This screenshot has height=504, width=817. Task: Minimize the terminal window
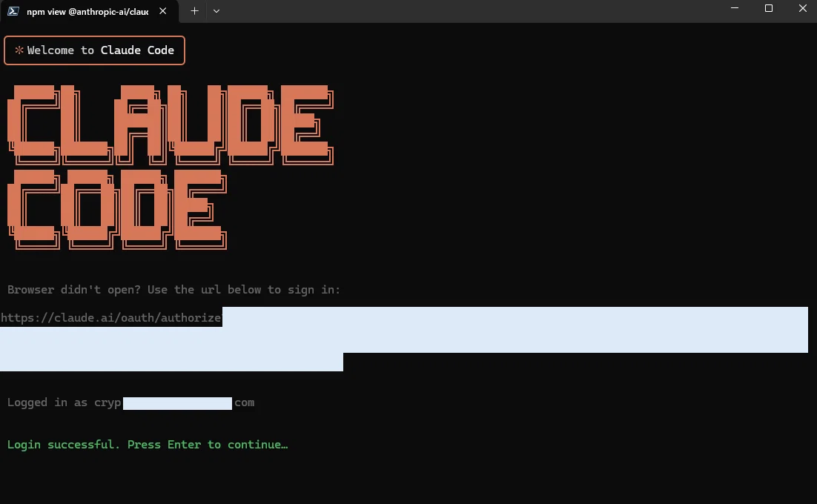[x=734, y=8]
